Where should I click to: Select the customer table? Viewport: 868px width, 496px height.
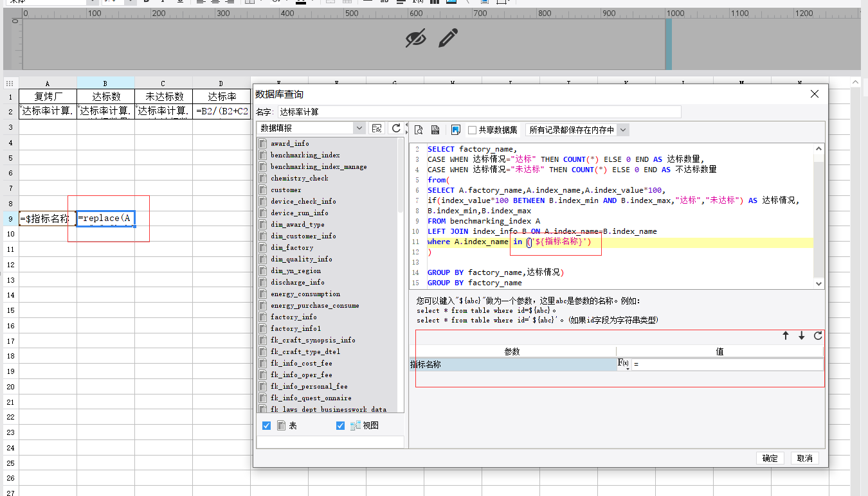pyautogui.click(x=285, y=190)
